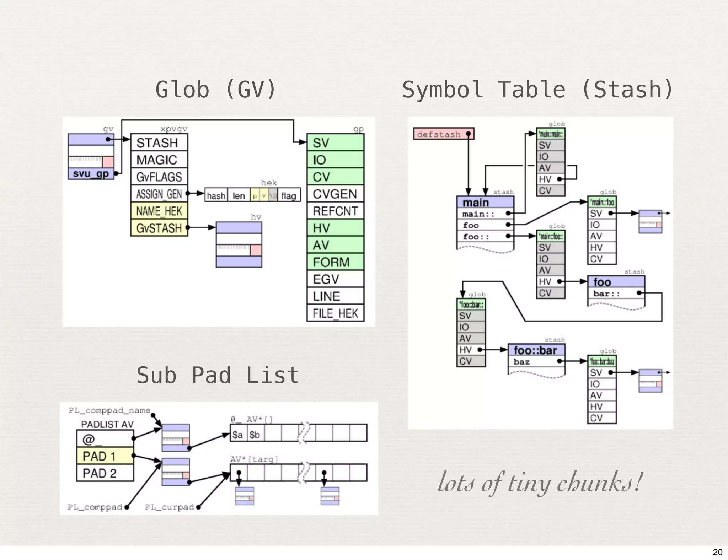Click the FILE_HEK cell in gp

click(x=335, y=313)
